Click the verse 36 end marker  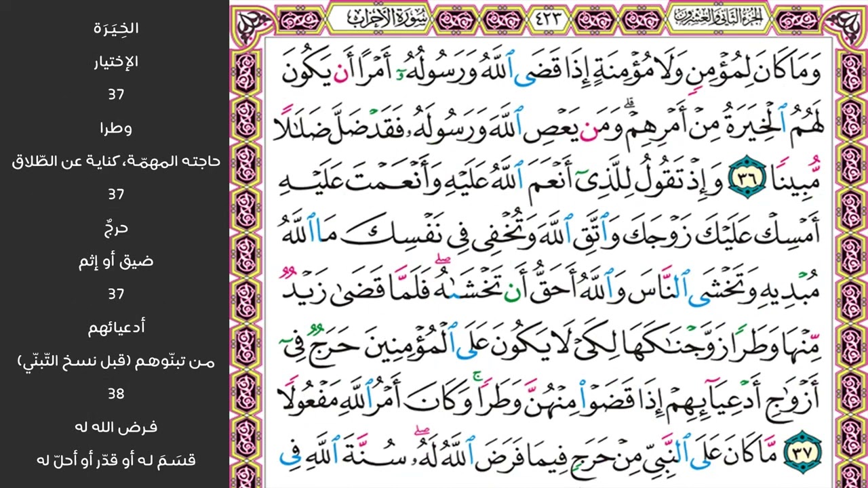(747, 178)
